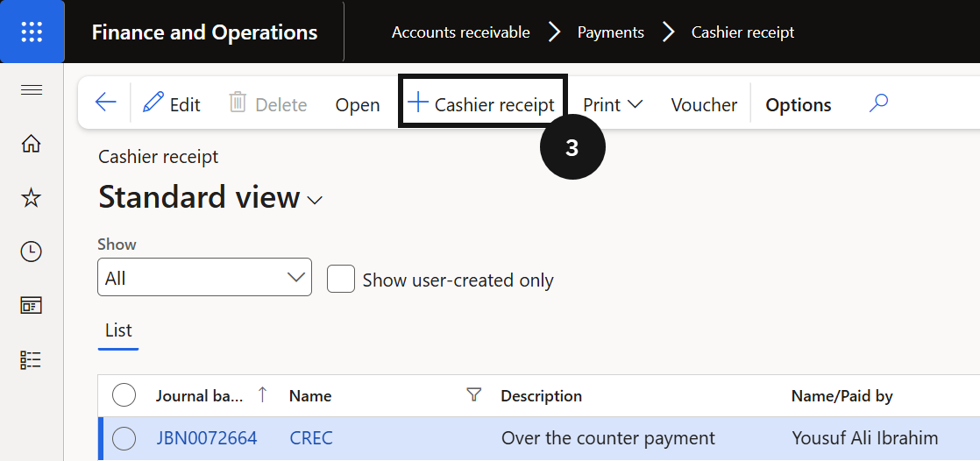Click Cashier receipt breadcrumb
980x461 pixels.
742,32
